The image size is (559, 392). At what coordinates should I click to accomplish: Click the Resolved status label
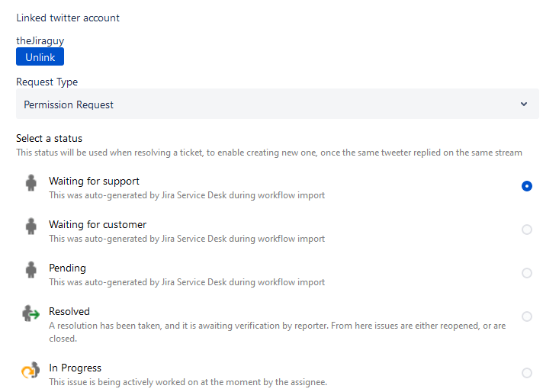click(69, 312)
